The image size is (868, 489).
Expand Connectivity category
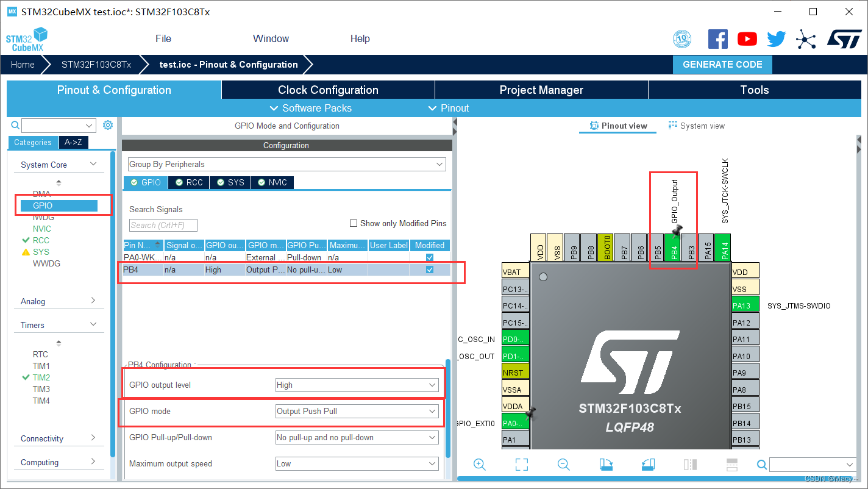59,438
